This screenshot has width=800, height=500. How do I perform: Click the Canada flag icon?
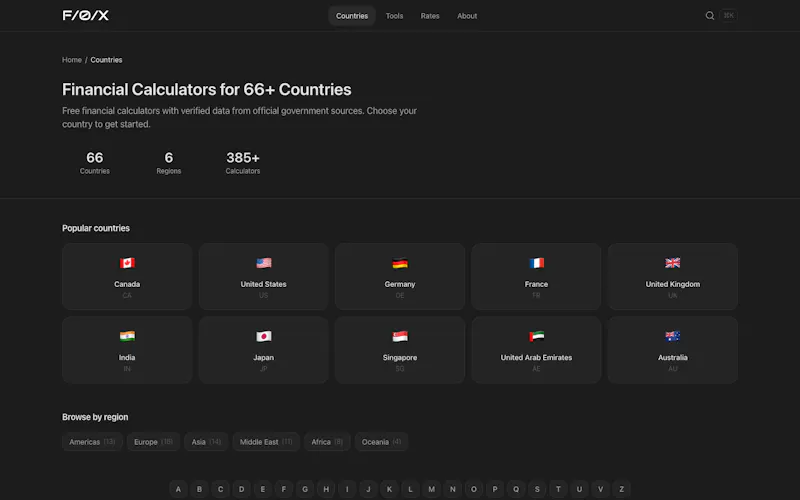(127, 263)
